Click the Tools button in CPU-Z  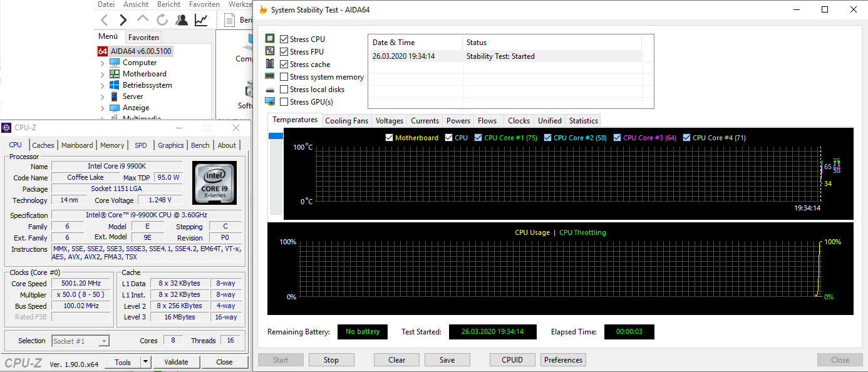[x=123, y=362]
